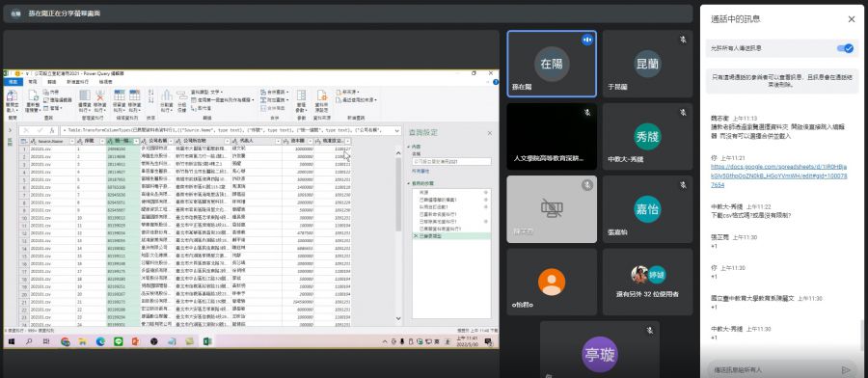Click Windows Start button in shared-screen taskbar
This screenshot has height=378, width=868.
point(11,341)
